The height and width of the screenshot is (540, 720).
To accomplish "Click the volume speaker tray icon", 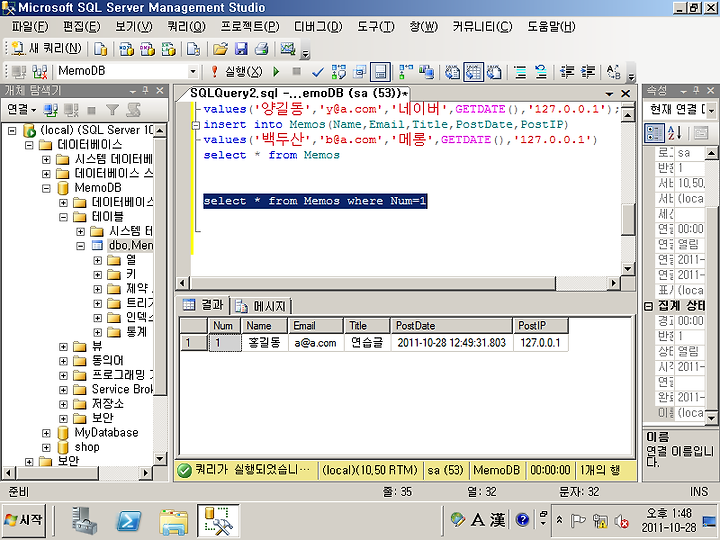I will click(621, 522).
